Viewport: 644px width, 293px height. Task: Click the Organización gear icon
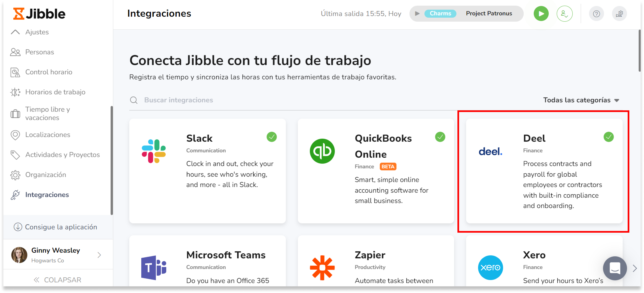tap(15, 175)
